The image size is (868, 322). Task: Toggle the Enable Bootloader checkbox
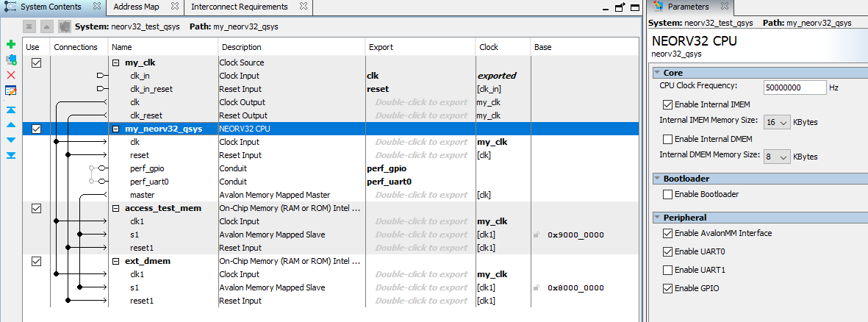[667, 194]
